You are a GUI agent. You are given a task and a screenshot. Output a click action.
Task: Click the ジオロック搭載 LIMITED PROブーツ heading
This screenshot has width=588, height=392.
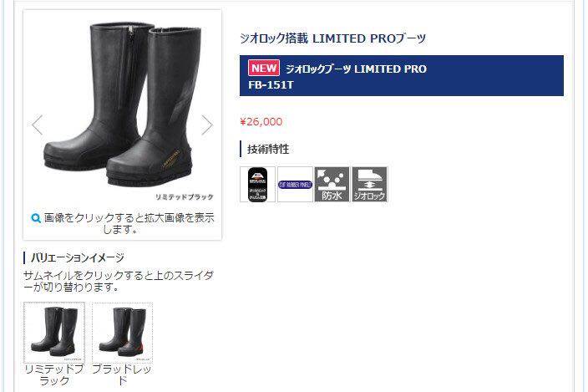pos(333,38)
